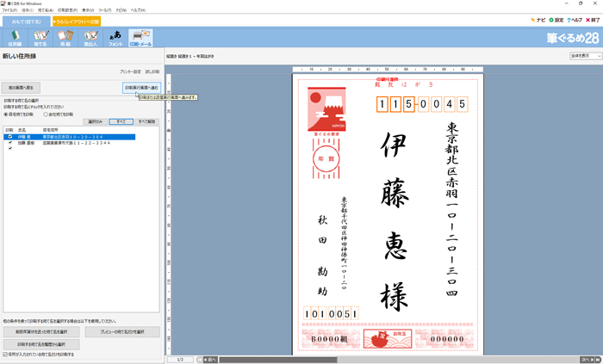Click the 宛て名 addressee toolbar icon
Viewport: 603px width, 364px height.
[x=40, y=37]
